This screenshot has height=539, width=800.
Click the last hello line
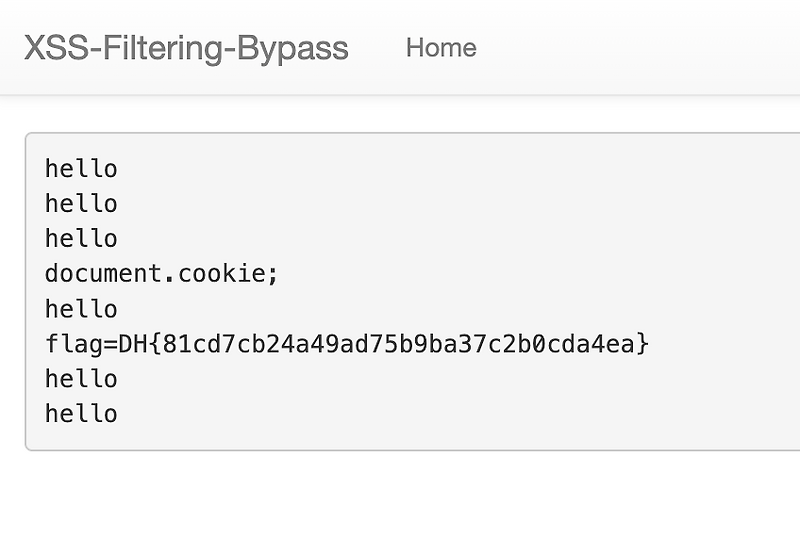(82, 413)
